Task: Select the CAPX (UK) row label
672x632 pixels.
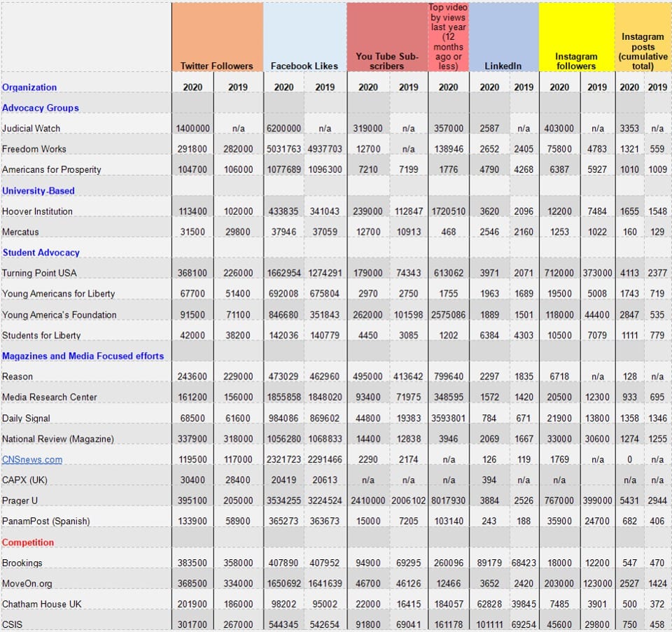Action: coord(24,480)
